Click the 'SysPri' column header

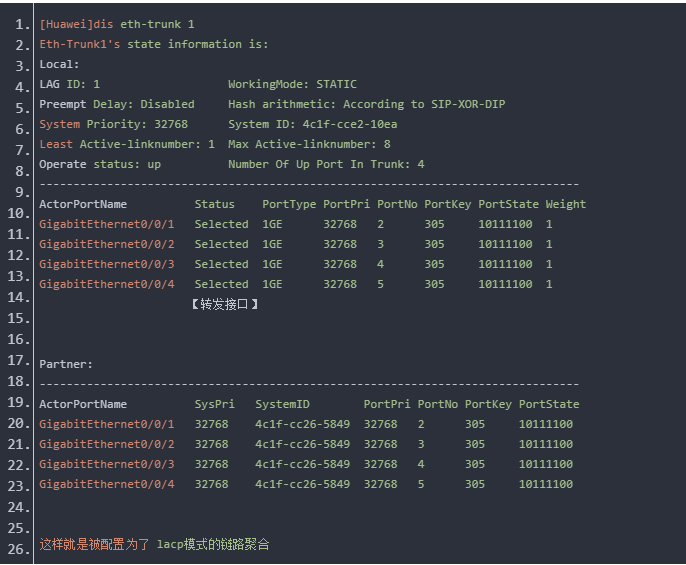pyautogui.click(x=215, y=404)
